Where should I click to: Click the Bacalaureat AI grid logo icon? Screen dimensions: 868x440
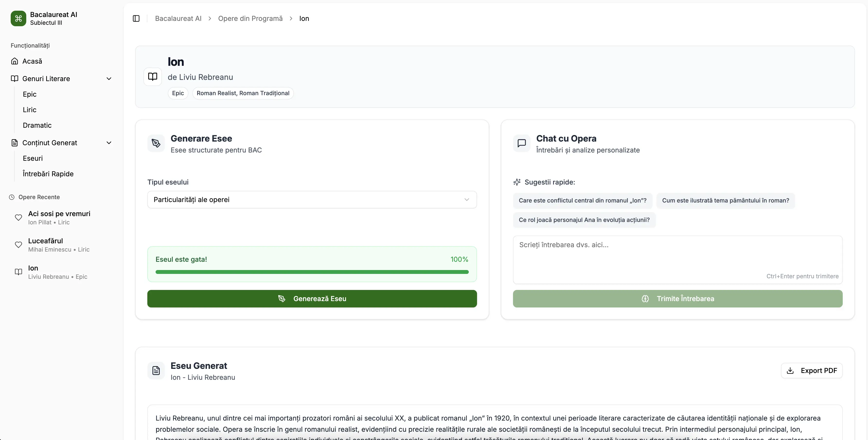tap(18, 18)
